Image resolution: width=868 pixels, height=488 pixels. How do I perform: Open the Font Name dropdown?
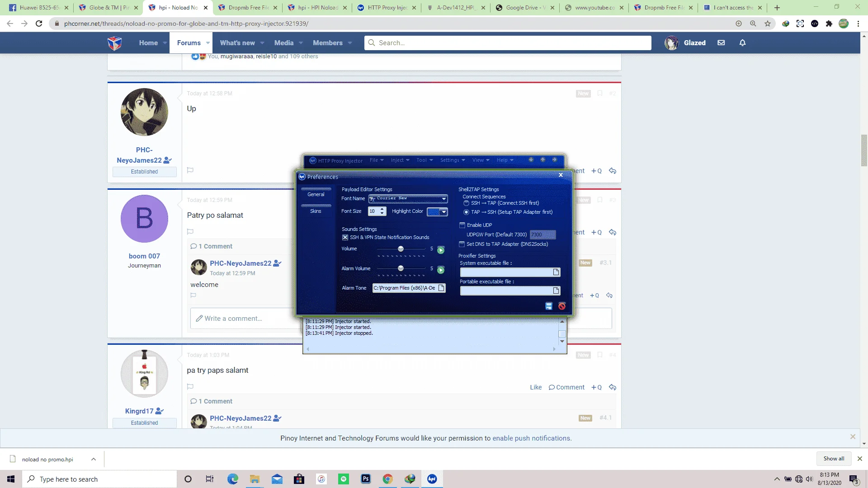coord(444,199)
